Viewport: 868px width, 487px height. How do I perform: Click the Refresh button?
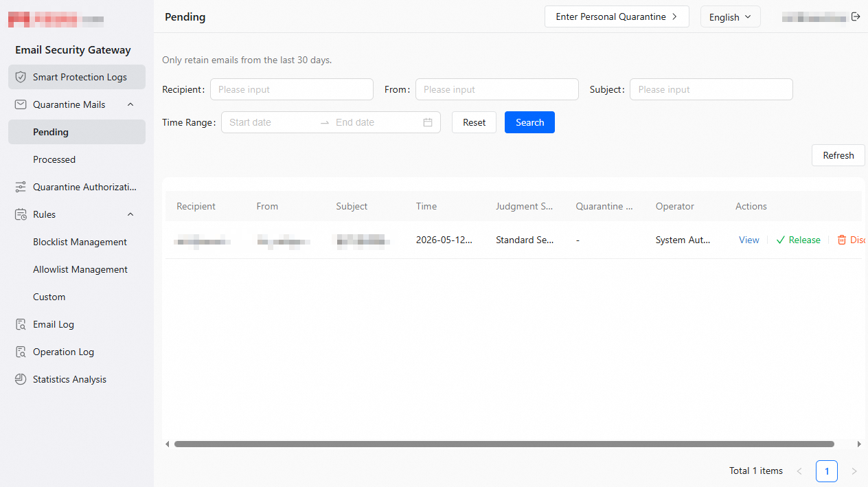click(x=838, y=155)
